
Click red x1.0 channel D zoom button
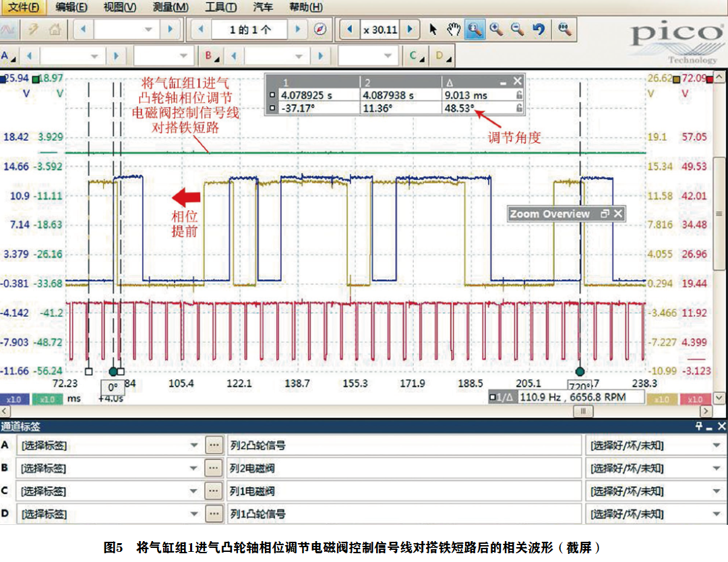[695, 399]
